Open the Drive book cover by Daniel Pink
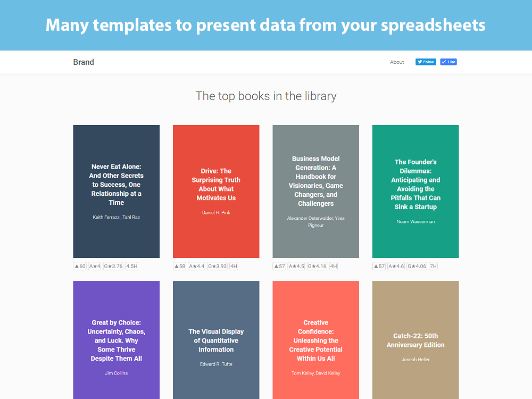Image resolution: width=532 pixels, height=399 pixels. click(216, 192)
